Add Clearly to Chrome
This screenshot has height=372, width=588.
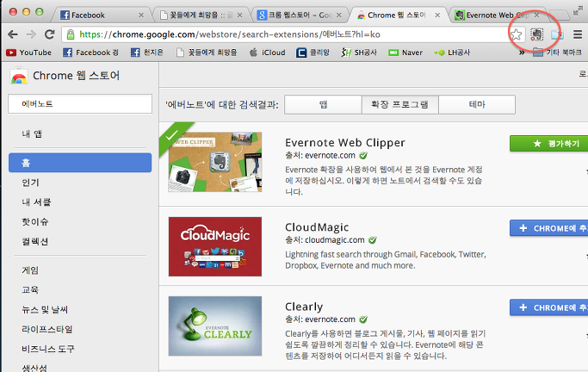pos(548,307)
